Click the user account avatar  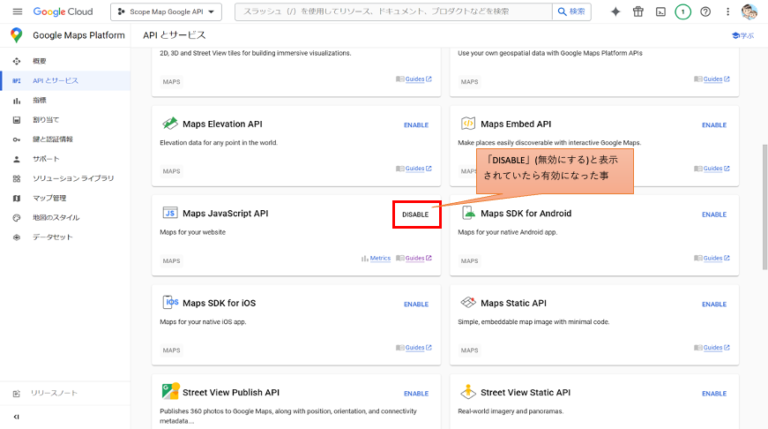point(749,12)
